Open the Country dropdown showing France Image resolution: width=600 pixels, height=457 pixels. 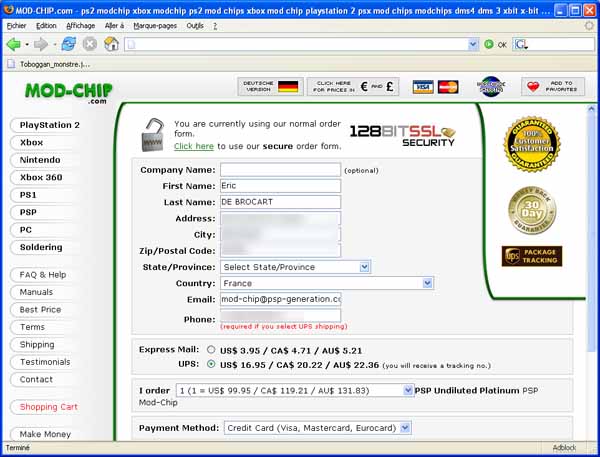click(327, 283)
